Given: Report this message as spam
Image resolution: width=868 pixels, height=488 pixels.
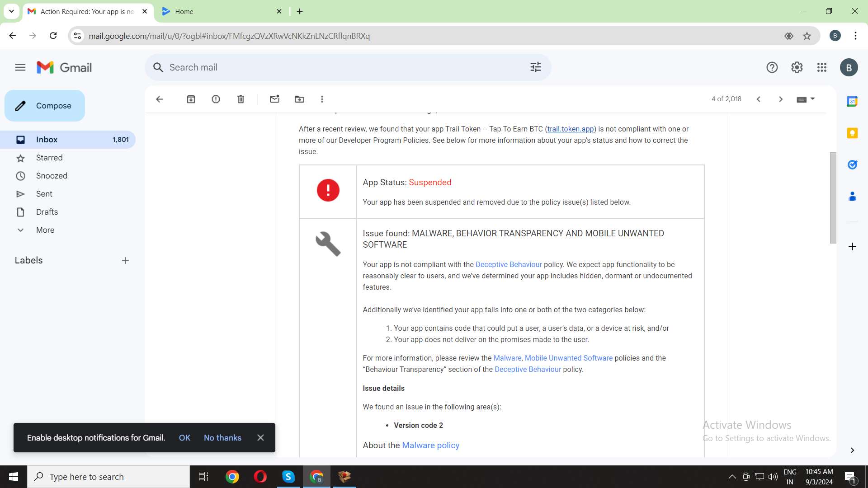Looking at the screenshot, I should tap(216, 99).
